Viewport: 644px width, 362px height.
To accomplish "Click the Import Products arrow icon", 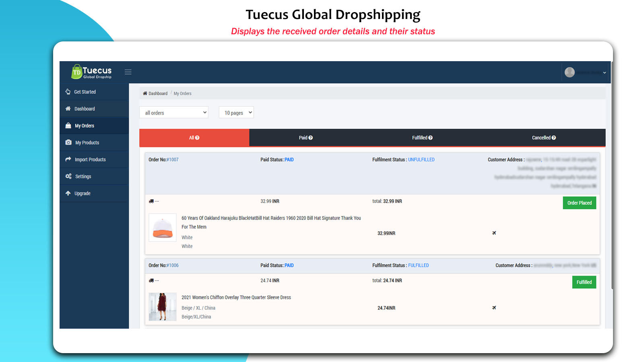I will click(x=68, y=159).
